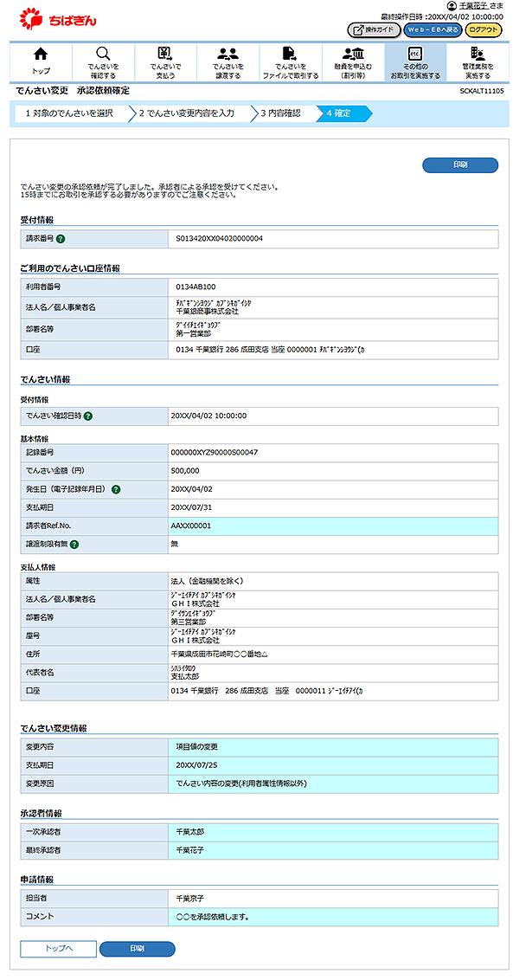Click help icon next to でんさい確認日時
Screen dimensions: 519x980
coord(88,416)
